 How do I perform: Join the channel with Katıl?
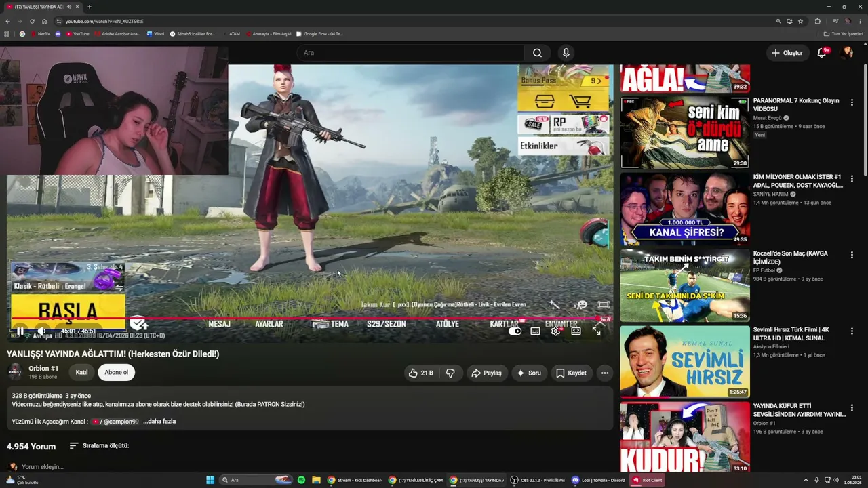click(81, 372)
